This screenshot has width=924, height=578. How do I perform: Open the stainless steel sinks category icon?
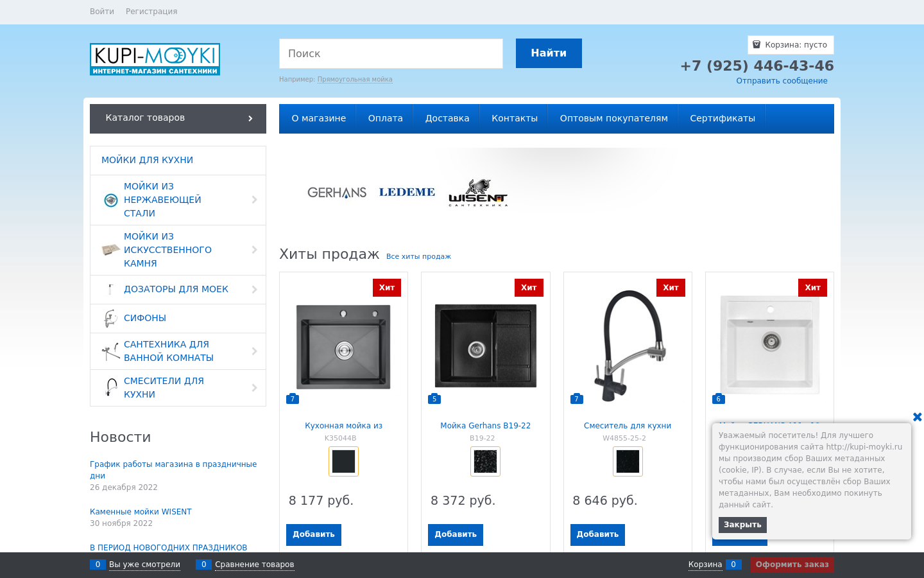pyautogui.click(x=111, y=200)
